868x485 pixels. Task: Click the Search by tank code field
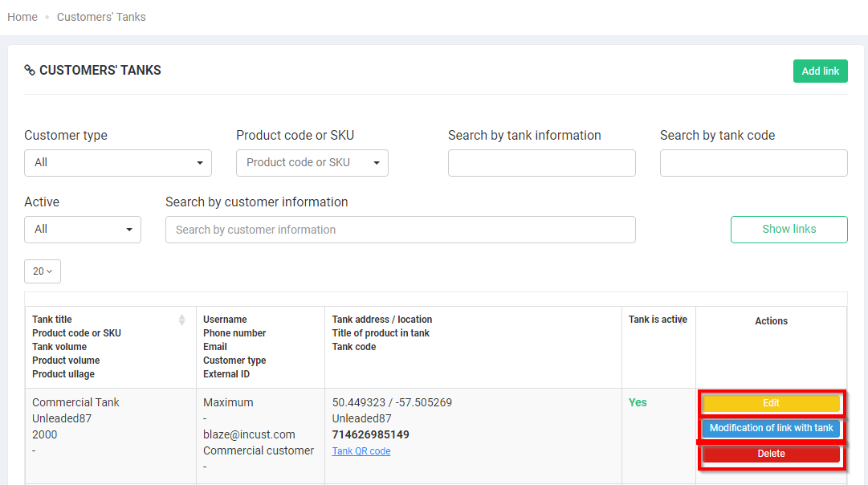[x=753, y=163]
